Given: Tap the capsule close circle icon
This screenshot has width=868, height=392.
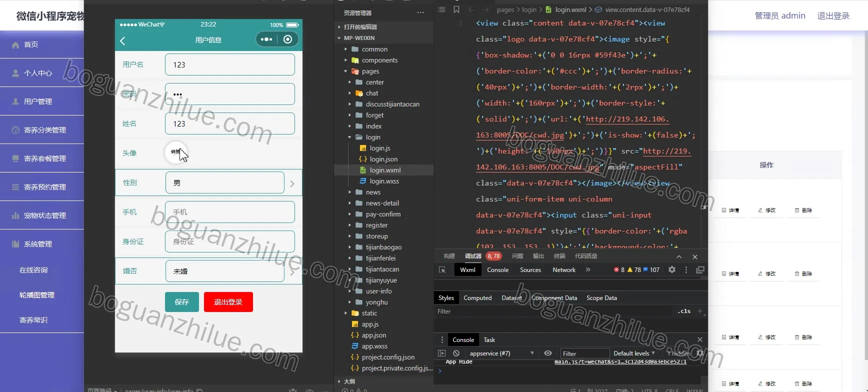Looking at the screenshot, I should [x=287, y=39].
